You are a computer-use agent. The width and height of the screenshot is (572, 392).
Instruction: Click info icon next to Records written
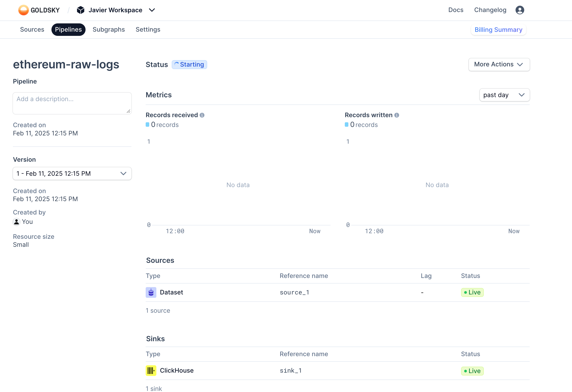(x=396, y=115)
